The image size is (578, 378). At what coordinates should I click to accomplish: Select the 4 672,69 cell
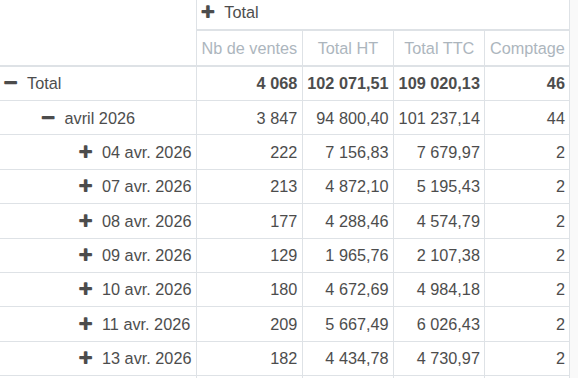click(x=348, y=289)
